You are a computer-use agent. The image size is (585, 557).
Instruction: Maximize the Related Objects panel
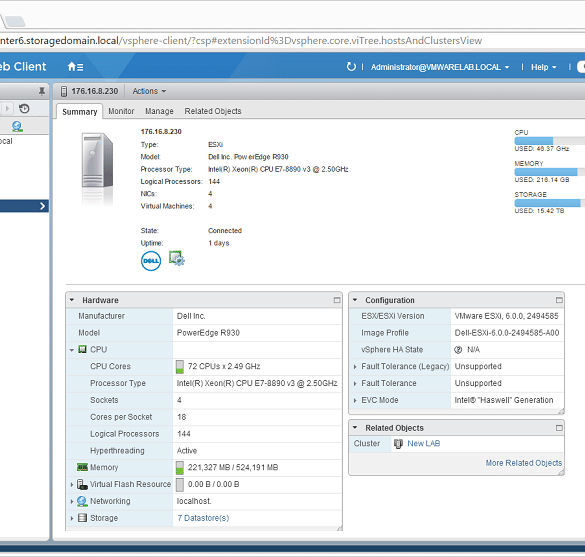tap(559, 428)
